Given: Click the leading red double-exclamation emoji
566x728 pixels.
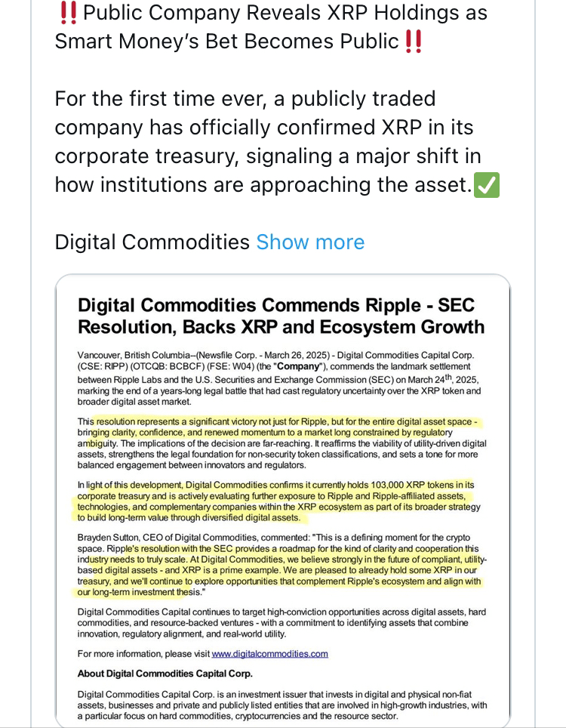Looking at the screenshot, I should click(69, 13).
